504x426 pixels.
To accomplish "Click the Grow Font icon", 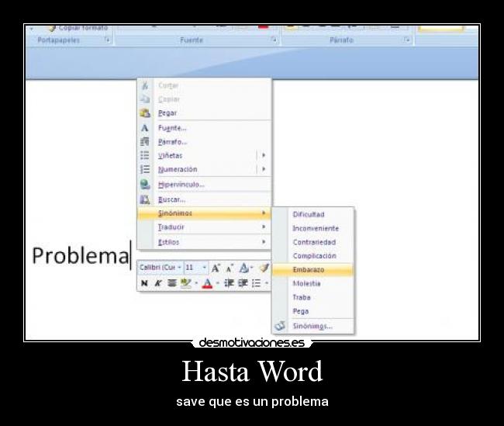I will 216,268.
